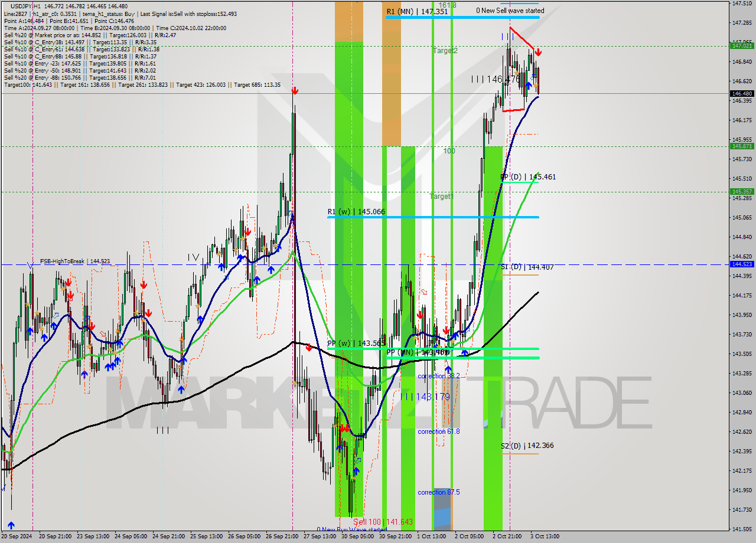Click the 161.8 Fibonacci label

tap(448, 5)
